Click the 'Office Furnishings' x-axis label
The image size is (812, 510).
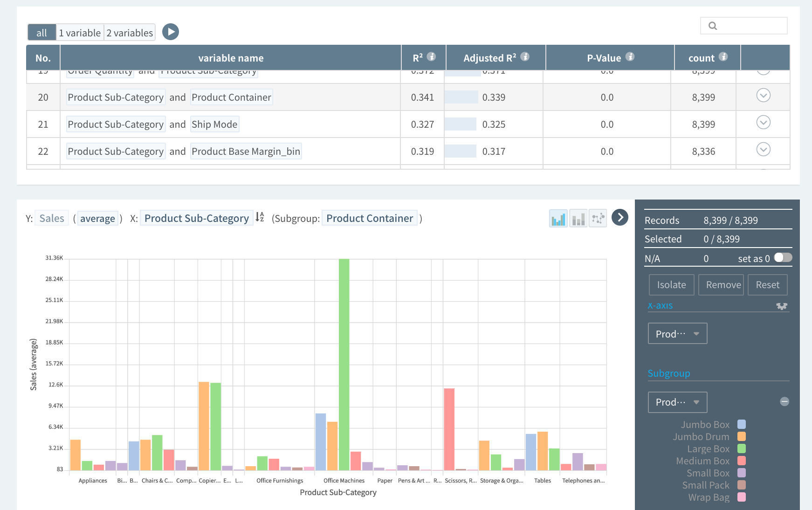[x=280, y=481]
